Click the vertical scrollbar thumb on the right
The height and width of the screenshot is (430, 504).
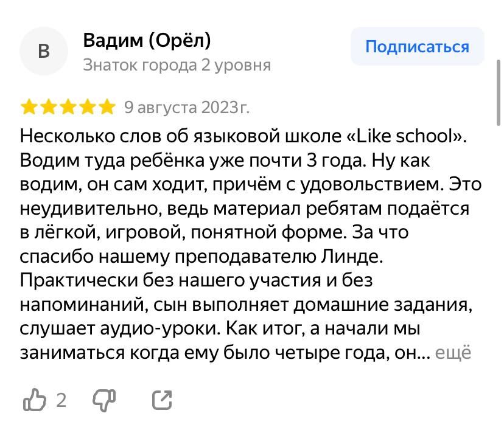(499, 92)
